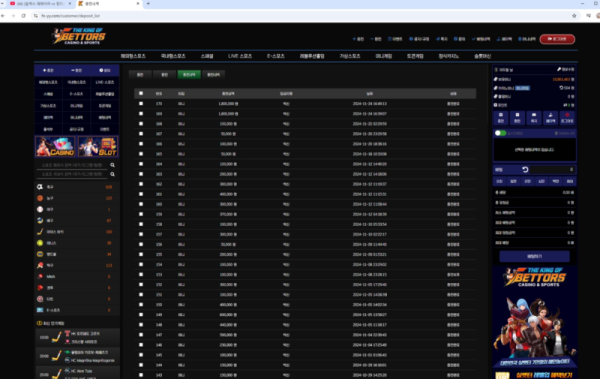Check the checkbox for row 165
Screen dimensions: 600x379
(141, 154)
